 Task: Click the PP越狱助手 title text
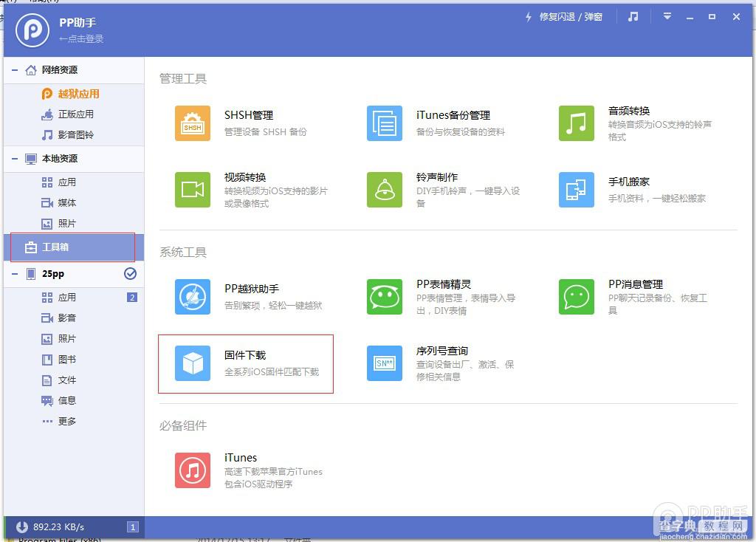pyautogui.click(x=252, y=289)
